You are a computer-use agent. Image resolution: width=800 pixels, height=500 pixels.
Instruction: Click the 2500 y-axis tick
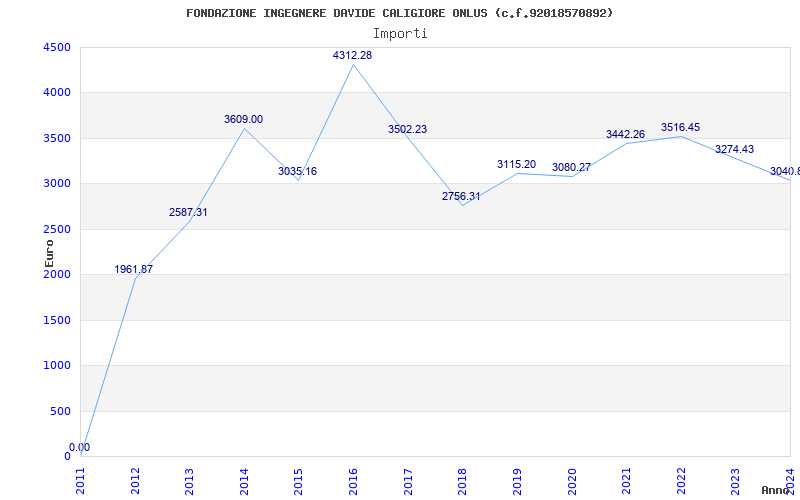tap(57, 229)
